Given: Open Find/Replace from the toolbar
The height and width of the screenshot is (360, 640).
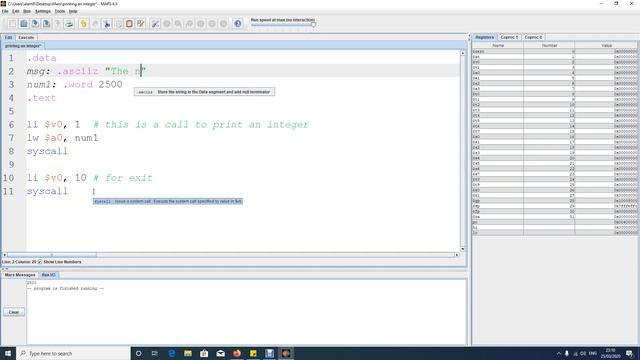Looking at the screenshot, I should pos(141,24).
